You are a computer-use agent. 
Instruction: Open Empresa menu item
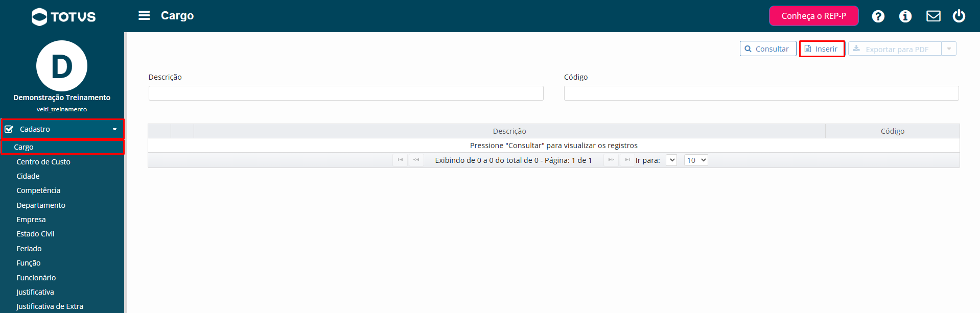click(x=31, y=220)
